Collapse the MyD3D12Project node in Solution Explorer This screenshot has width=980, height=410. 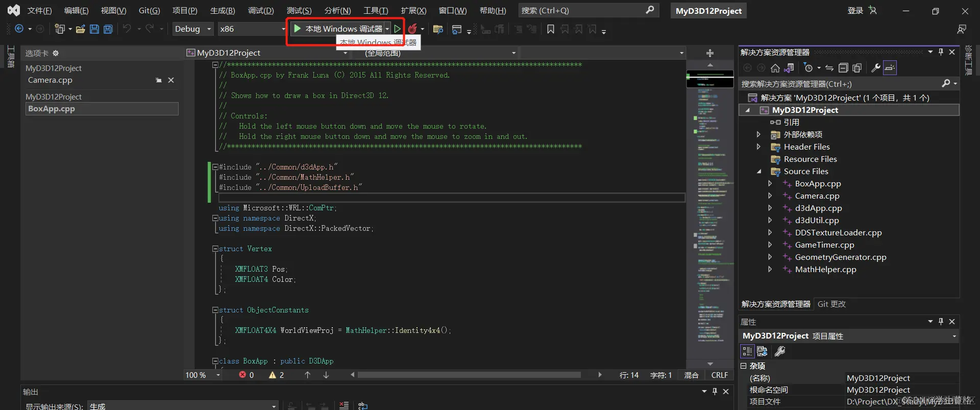[x=748, y=110]
